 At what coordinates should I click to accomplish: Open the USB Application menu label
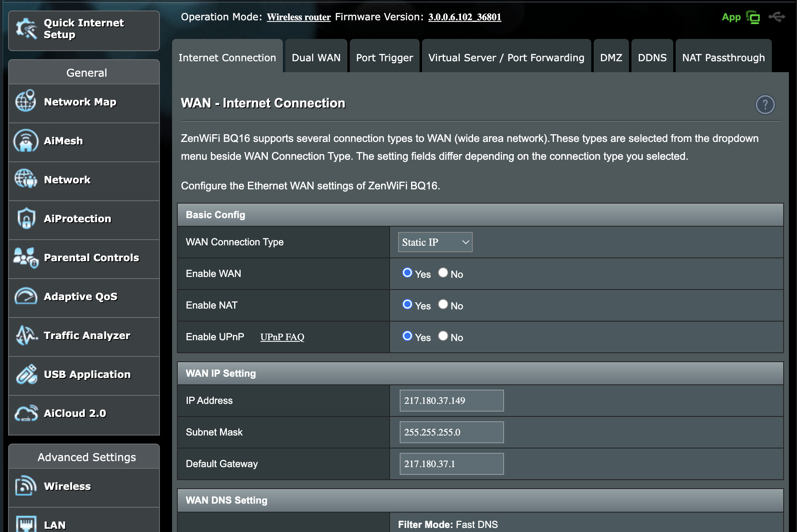click(x=87, y=374)
